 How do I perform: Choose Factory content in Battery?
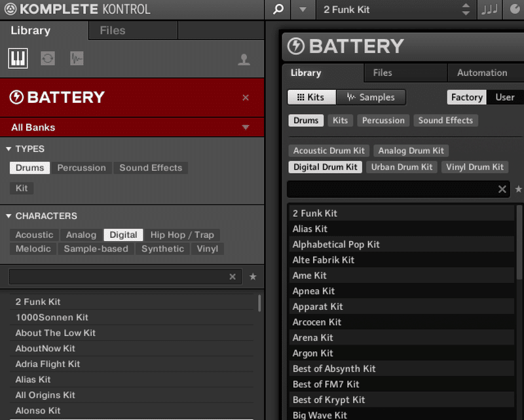466,98
